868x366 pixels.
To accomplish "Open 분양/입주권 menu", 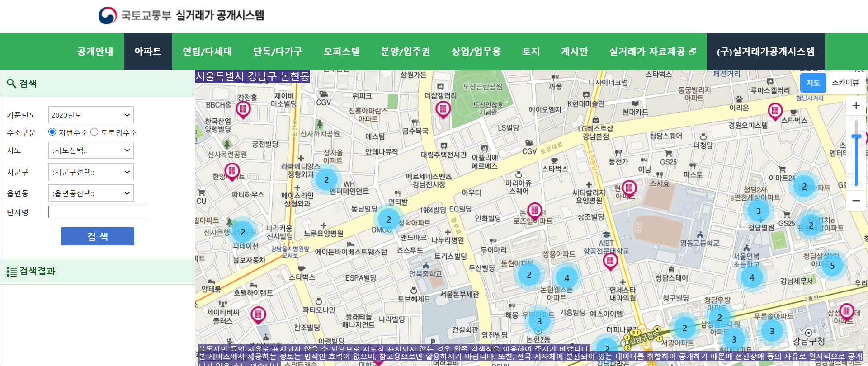I will (x=406, y=52).
